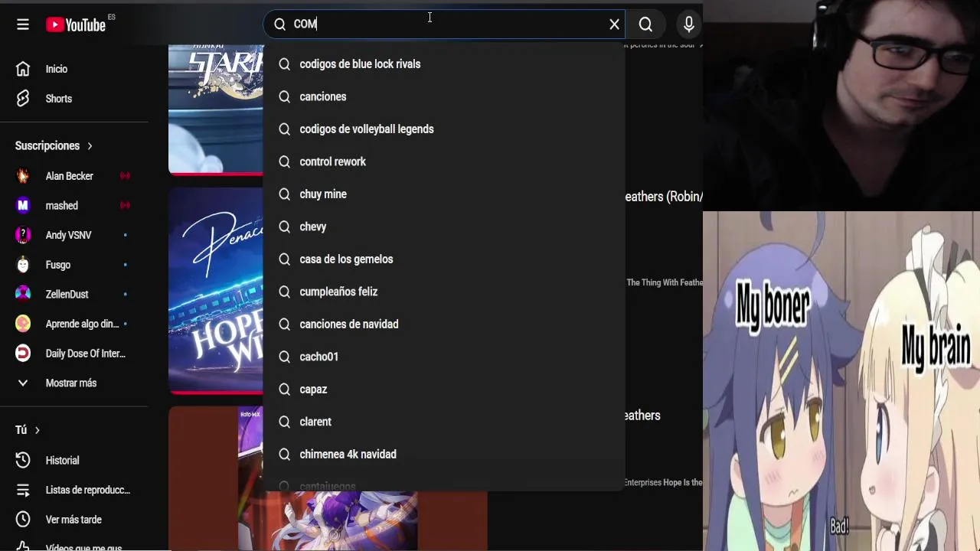Click the ZellenDust avatar icon
The width and height of the screenshot is (980, 551).
23,294
